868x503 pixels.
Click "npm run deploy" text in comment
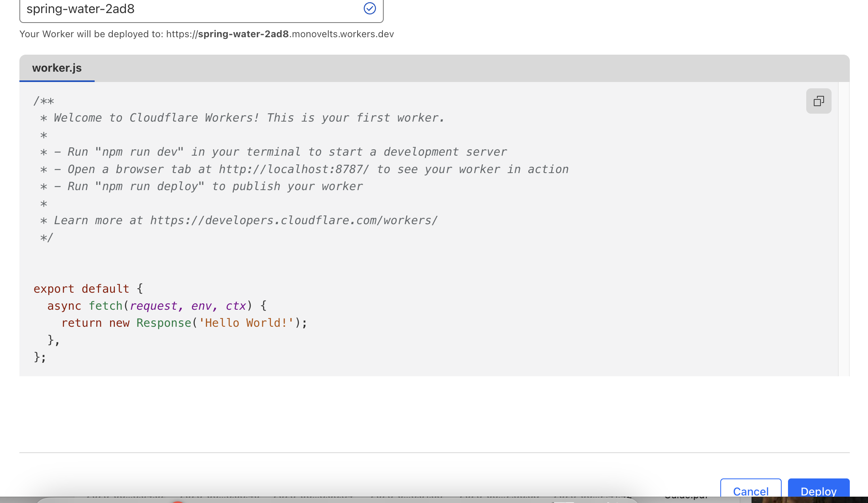pos(149,187)
